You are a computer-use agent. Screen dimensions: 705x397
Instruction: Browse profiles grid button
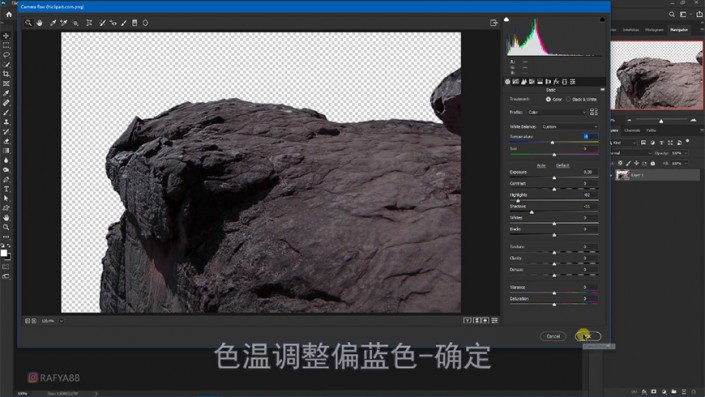click(x=593, y=112)
